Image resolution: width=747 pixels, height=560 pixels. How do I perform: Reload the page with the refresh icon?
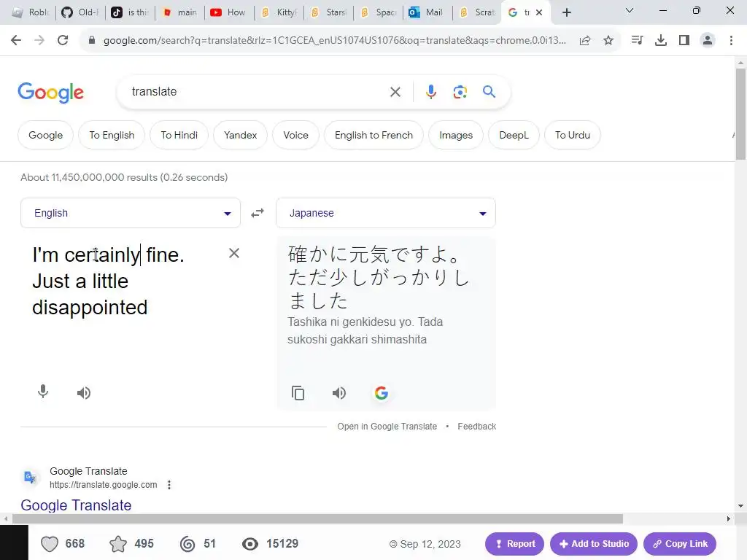[x=63, y=41]
